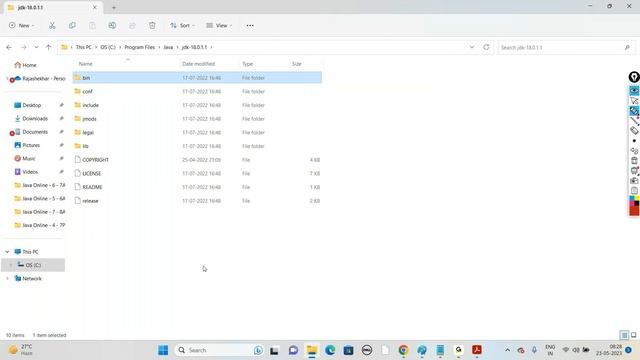Screen dimensions: 640x360
Task: Open the See more ellipsis menu
Action: click(x=250, y=25)
